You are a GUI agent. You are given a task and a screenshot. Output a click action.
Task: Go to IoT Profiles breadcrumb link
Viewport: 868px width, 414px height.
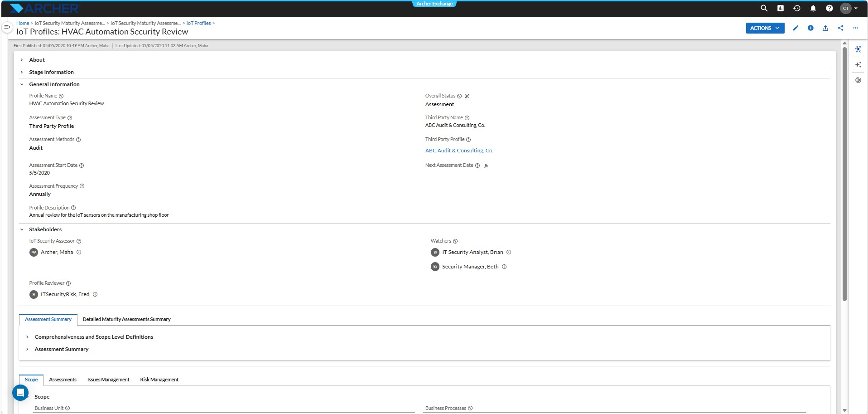(198, 23)
